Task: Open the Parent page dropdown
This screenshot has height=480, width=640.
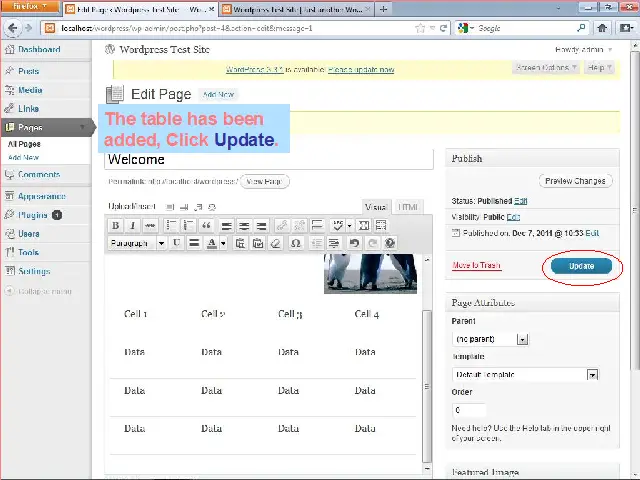Action: click(490, 339)
